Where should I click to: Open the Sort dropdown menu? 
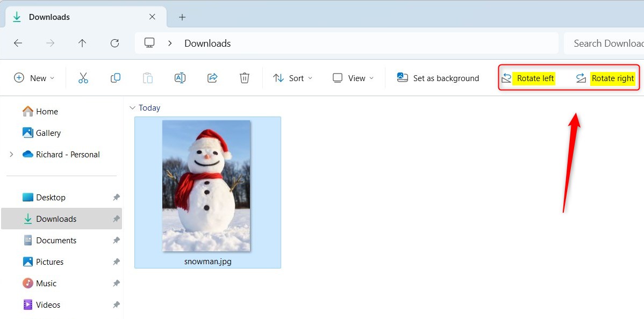[x=293, y=78]
